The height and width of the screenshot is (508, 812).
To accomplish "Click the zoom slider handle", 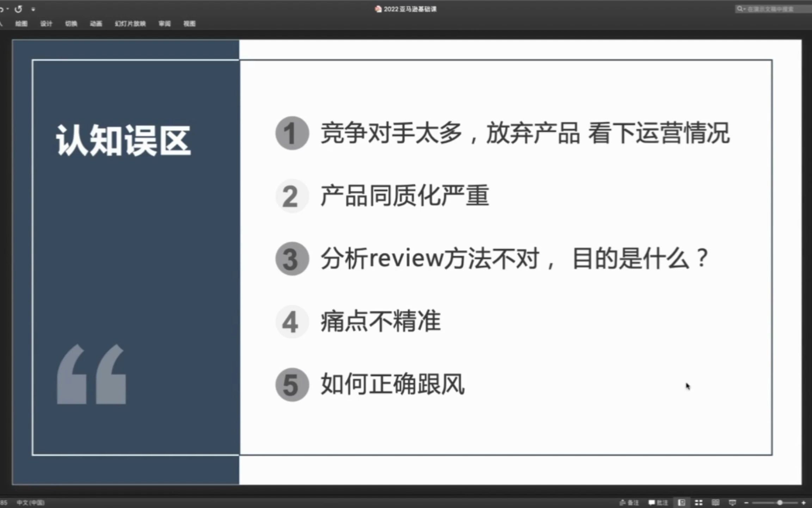I will (x=780, y=503).
